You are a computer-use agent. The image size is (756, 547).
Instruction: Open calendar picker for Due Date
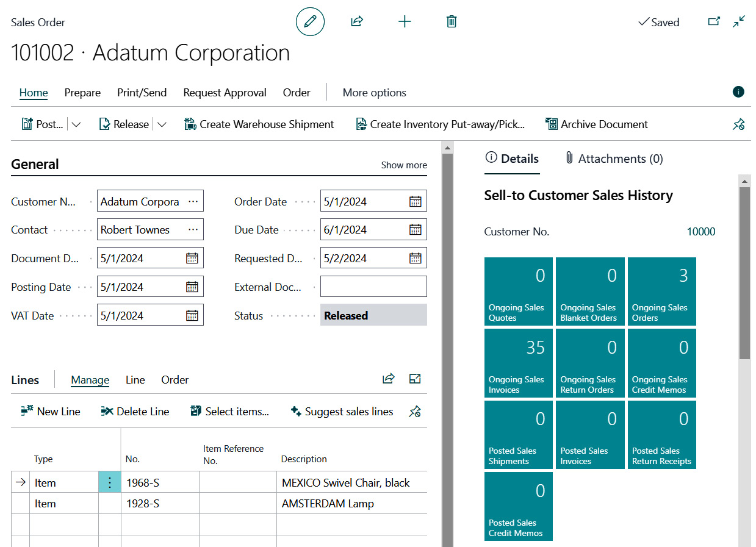point(415,230)
